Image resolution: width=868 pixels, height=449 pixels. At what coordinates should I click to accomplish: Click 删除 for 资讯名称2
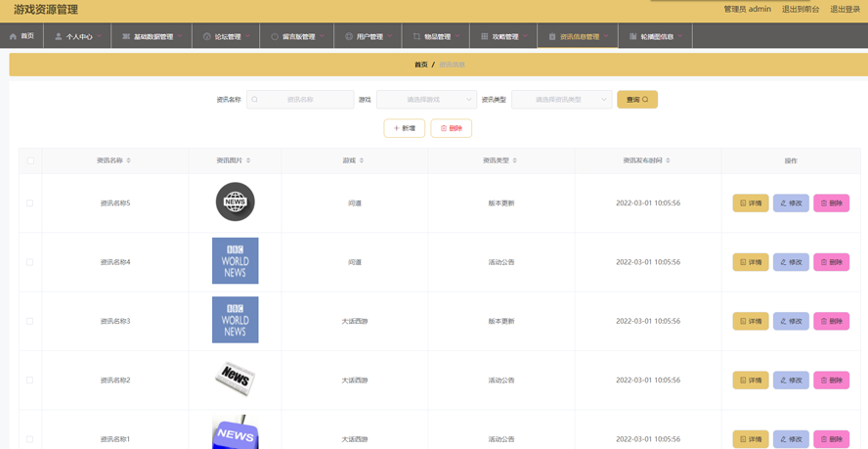click(x=832, y=381)
